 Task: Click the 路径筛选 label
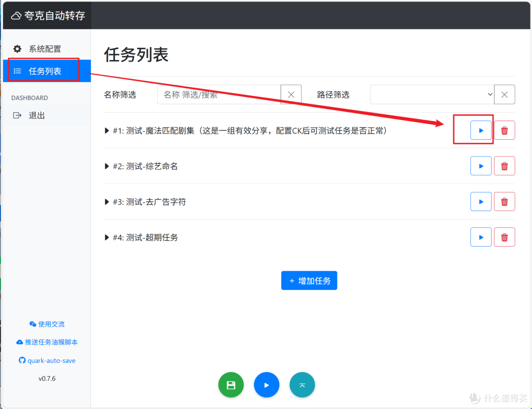click(333, 94)
